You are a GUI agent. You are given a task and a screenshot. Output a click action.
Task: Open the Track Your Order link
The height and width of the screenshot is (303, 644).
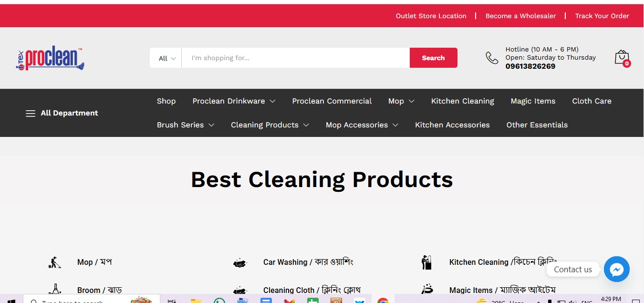602,16
